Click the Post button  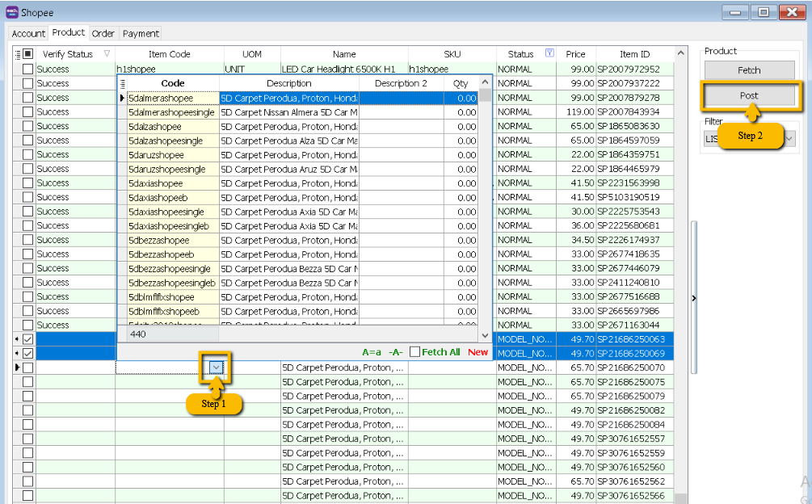(x=748, y=95)
